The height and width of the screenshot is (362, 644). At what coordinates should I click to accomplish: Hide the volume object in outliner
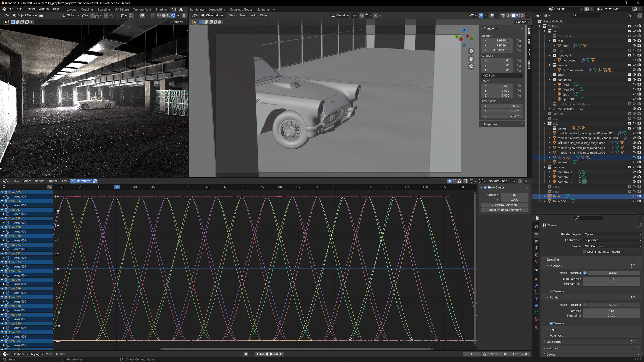(x=634, y=162)
